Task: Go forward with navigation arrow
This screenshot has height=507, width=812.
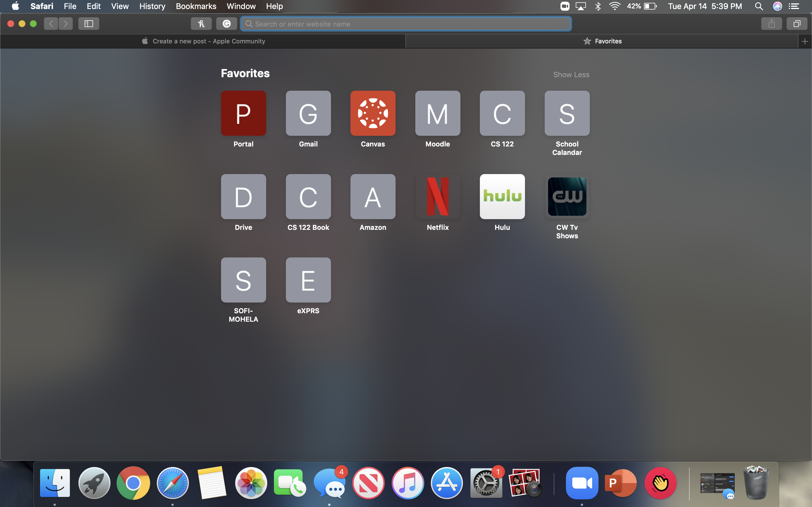Action: (66, 24)
